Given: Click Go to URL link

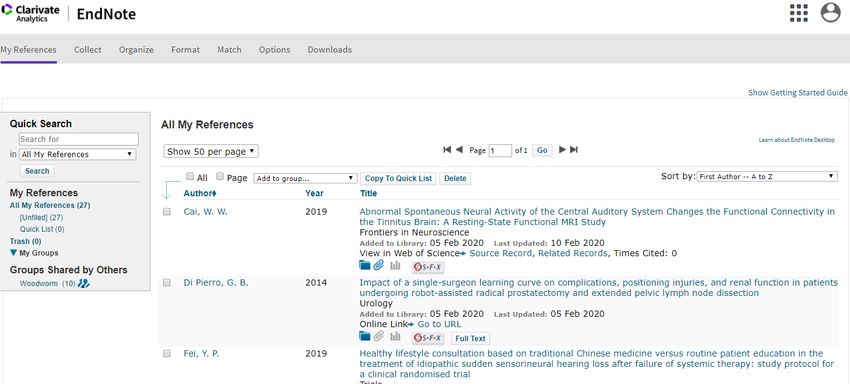Looking at the screenshot, I should [439, 324].
